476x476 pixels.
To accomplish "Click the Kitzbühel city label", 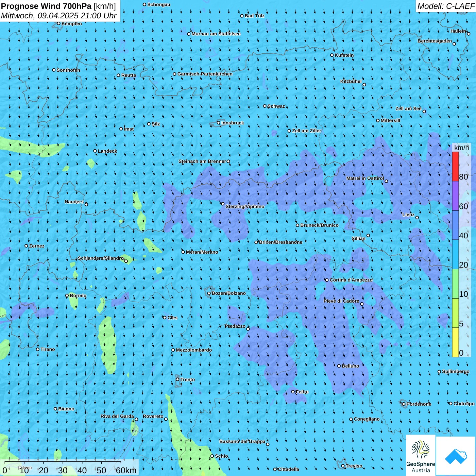I will [x=351, y=81].
